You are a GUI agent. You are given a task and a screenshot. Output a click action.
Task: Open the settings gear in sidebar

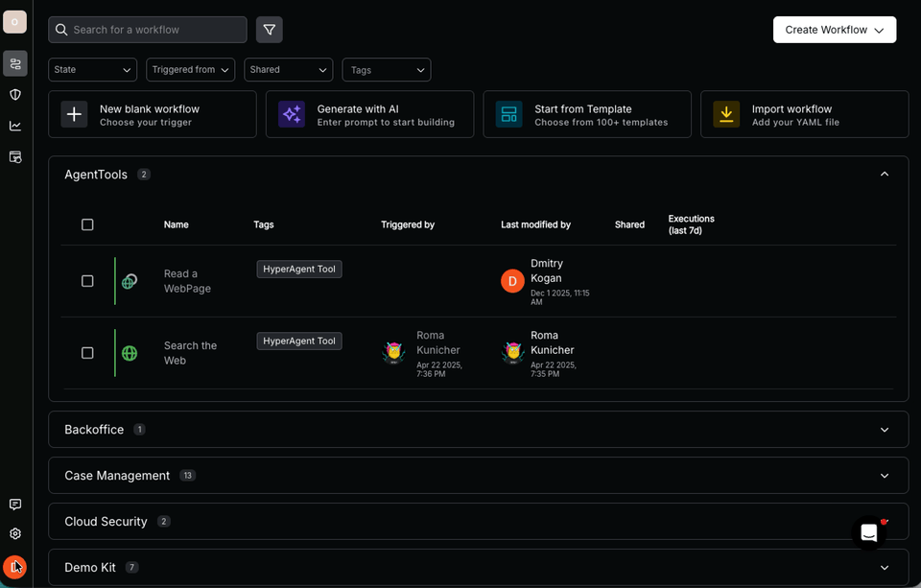(15, 533)
